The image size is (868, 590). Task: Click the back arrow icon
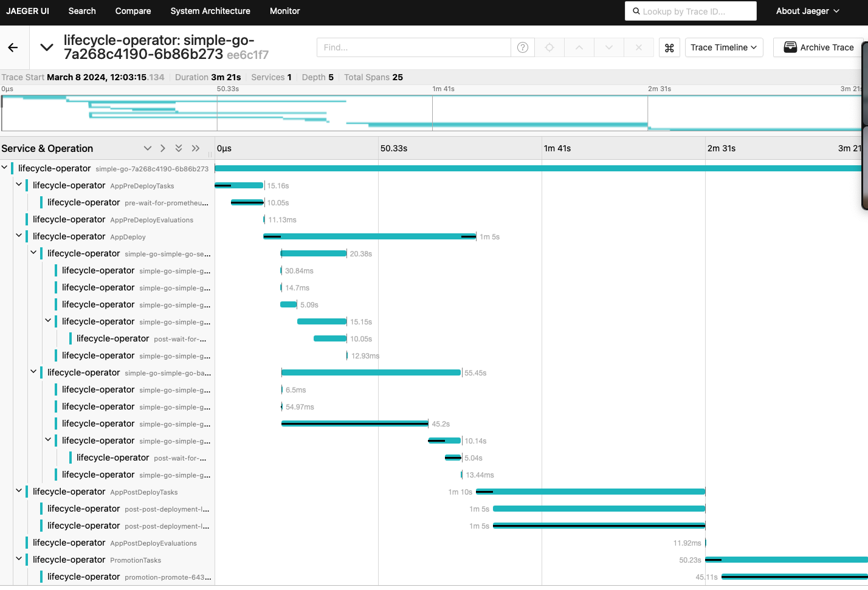pos(13,47)
